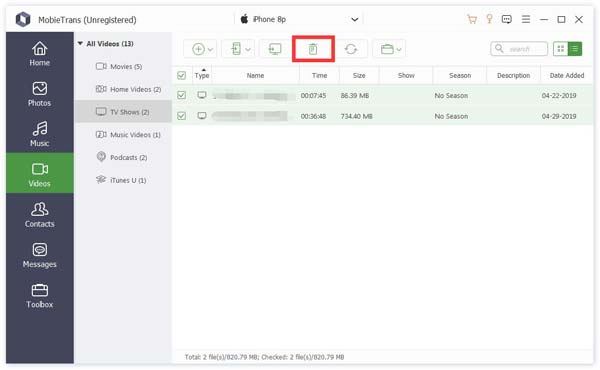Click the 04-22-2019 date cell
Screen dimensions: 600x370
coord(559,95)
